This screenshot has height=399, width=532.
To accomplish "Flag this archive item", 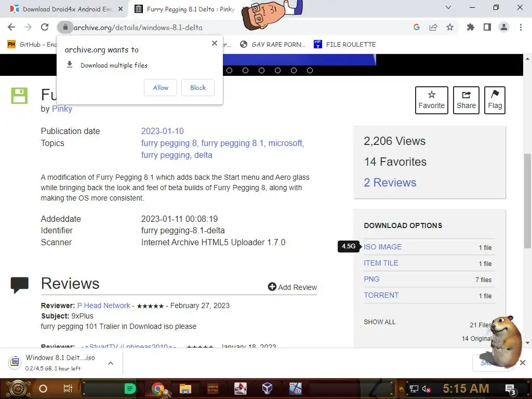I will click(x=495, y=100).
